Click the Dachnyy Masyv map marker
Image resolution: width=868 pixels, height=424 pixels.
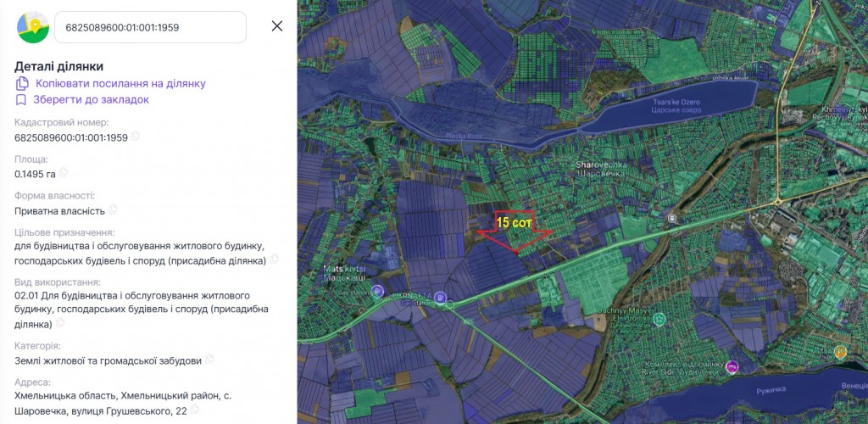[659, 319]
